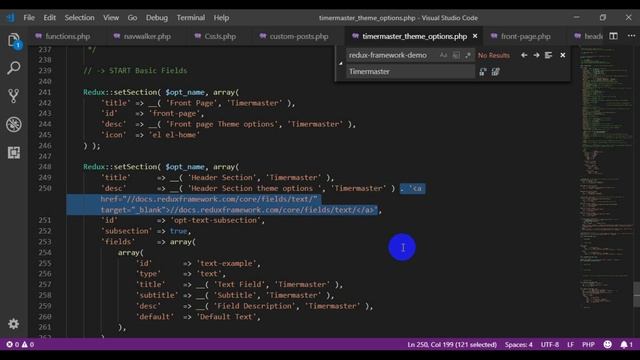Click the word true on line 252
Viewport: 640px width, 360px height.
[x=178, y=231]
